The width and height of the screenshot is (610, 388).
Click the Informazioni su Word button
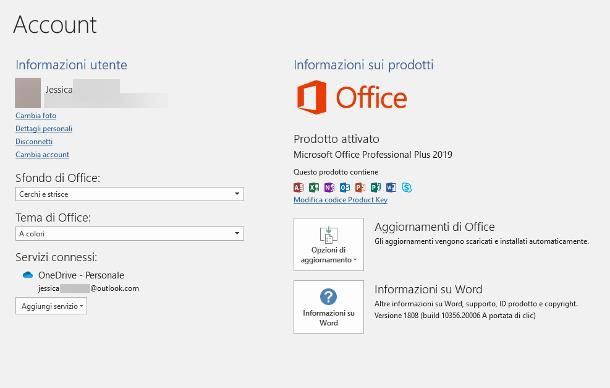[328, 307]
